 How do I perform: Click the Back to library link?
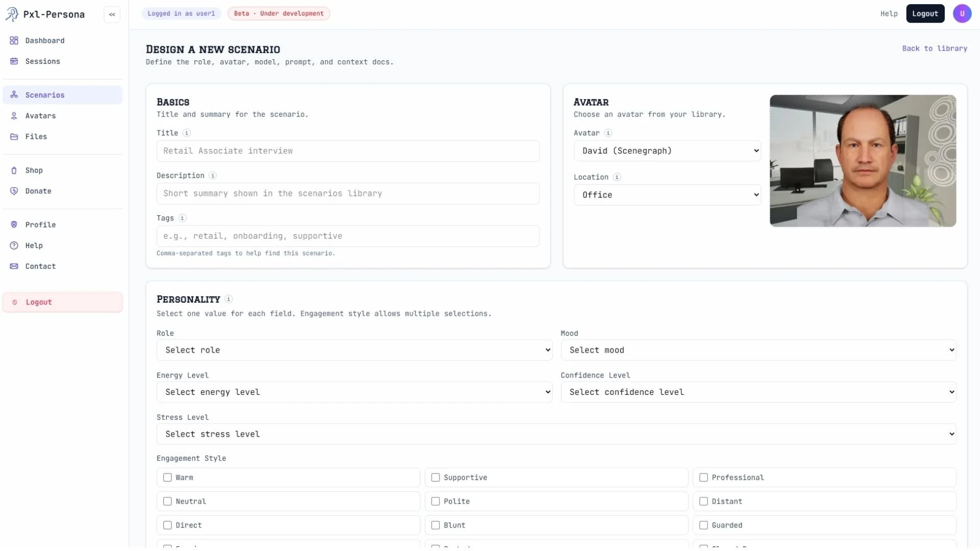pos(934,48)
